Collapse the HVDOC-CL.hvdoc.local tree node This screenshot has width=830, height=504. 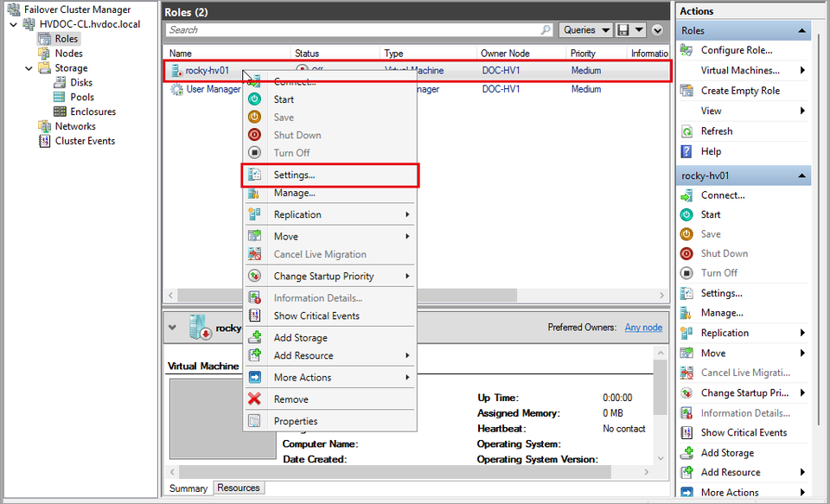(x=13, y=24)
